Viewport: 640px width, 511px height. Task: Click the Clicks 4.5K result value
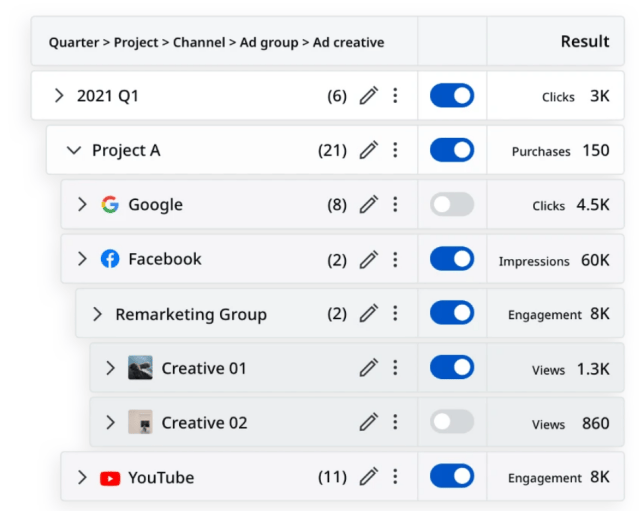pos(571,205)
